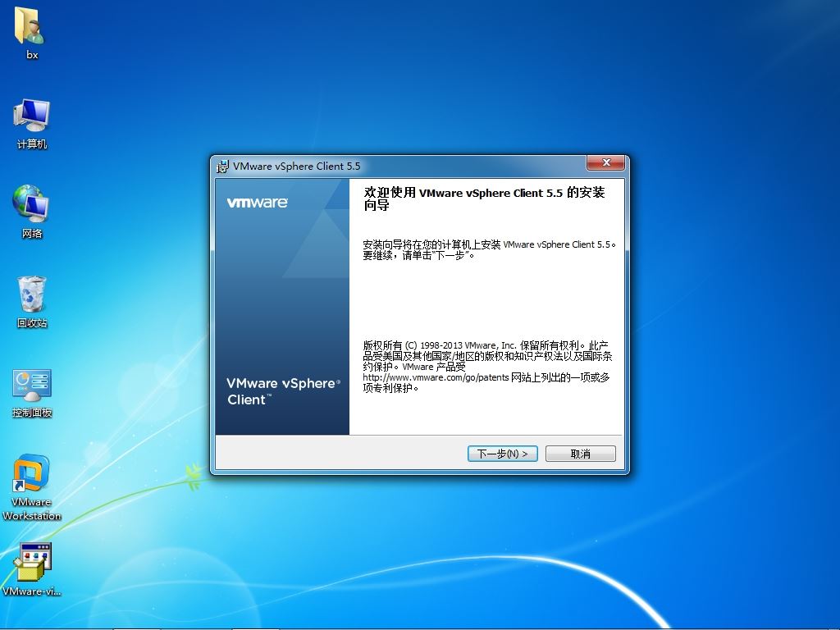Click the installer icon in the dialog title bar
840x630 pixels.
[221, 167]
